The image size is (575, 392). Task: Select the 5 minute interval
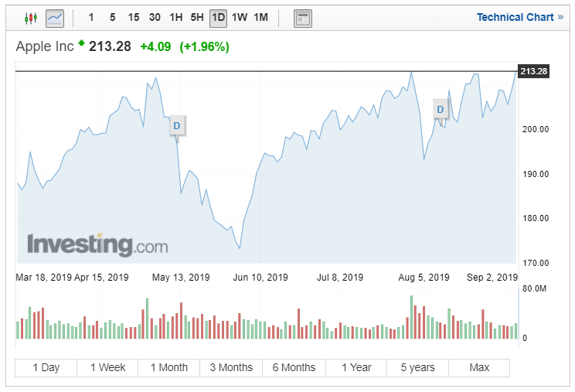pyautogui.click(x=112, y=17)
